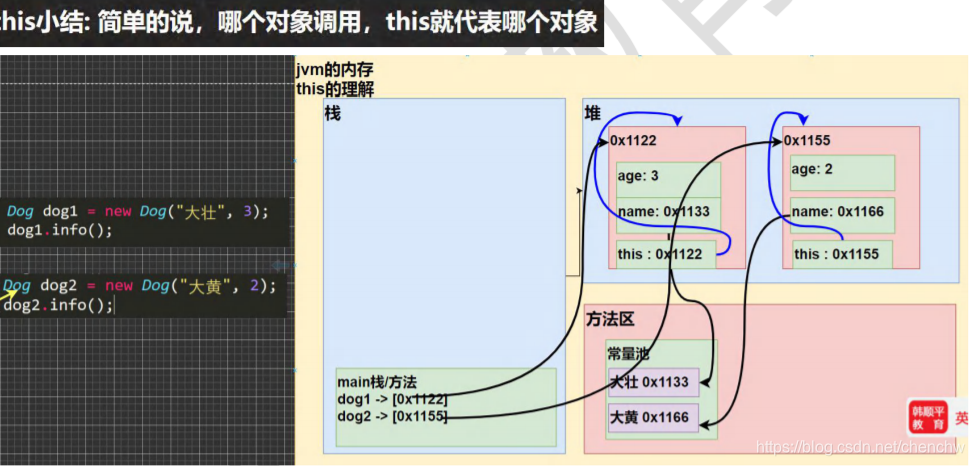Select the 'name: 0x1133' field box

(668, 213)
